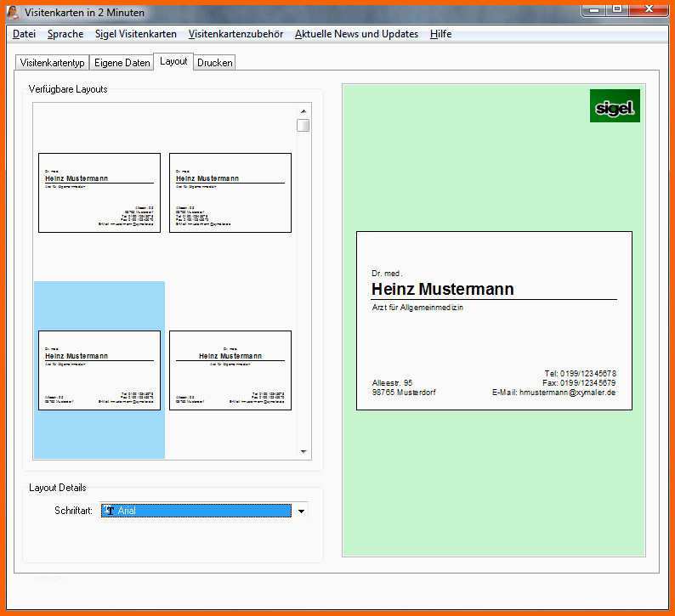This screenshot has height=616, width=675.
Task: Open the Sigel Visitenkarten menu
Action: tap(136, 34)
